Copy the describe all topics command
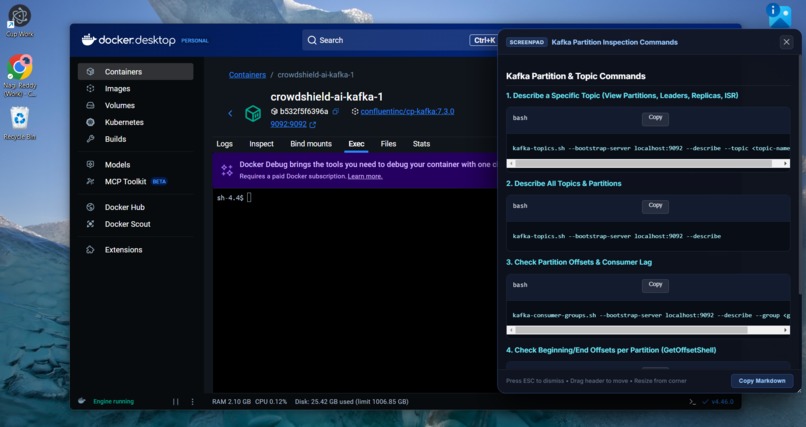This screenshot has width=806, height=427. [x=655, y=207]
